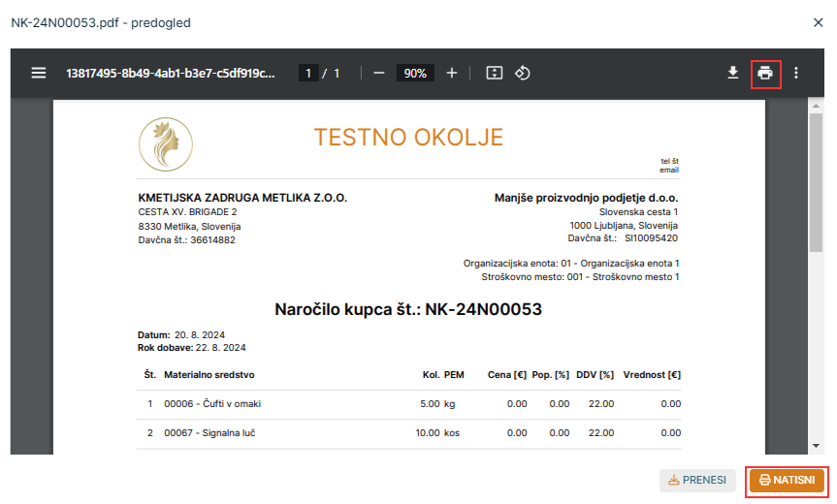Open the three-dot more actions menu
The height and width of the screenshot is (504, 837).
[796, 73]
